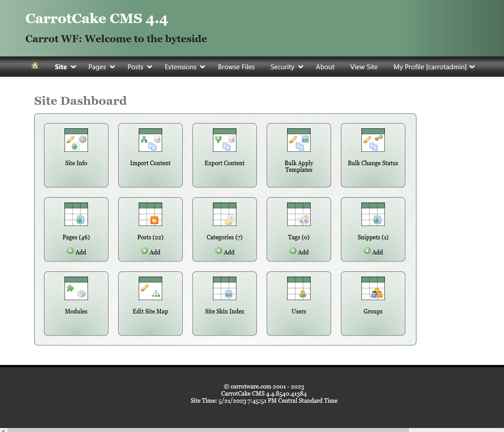Click Add link under Snippets (1)
The height and width of the screenshot is (432, 504).
tap(378, 252)
